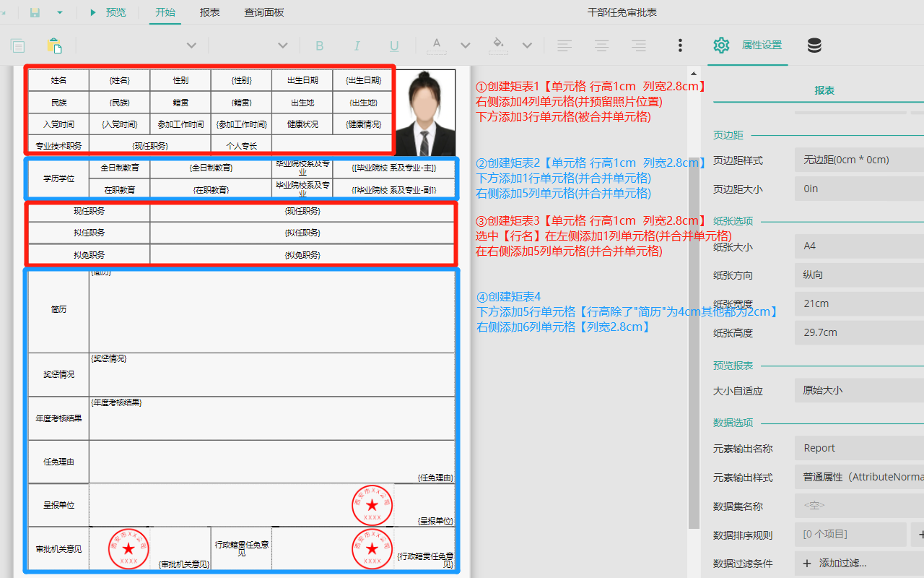This screenshot has height=578, width=924.
Task: Click the font color swatch
Action: [x=436, y=46]
